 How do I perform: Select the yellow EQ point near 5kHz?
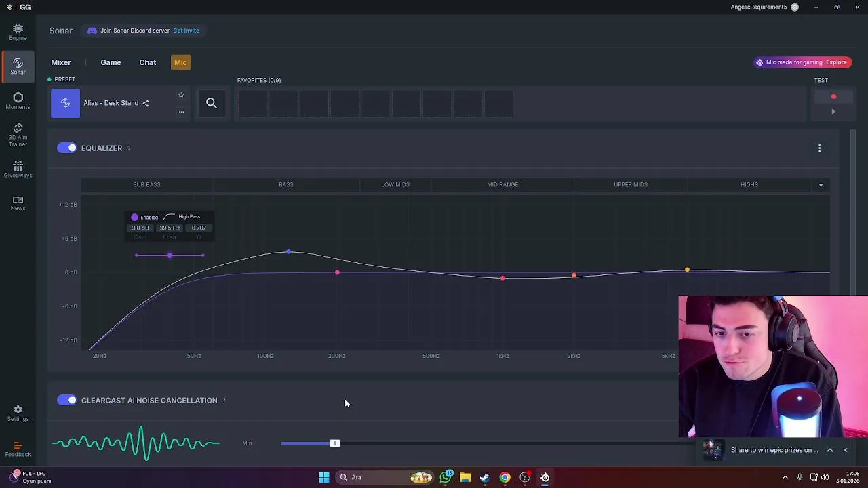[x=687, y=270]
